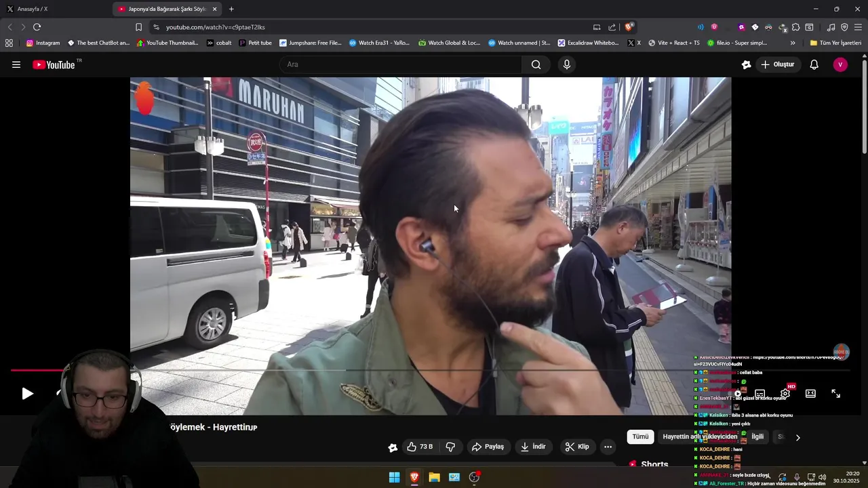
Task: Open Petit tube bookmark
Action: click(x=256, y=43)
